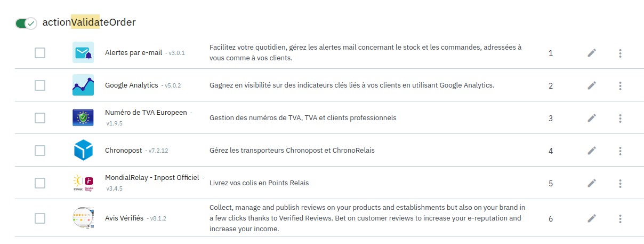Click the Avis Vérifiés module name
Image resolution: width=644 pixels, height=244 pixels.
(124, 218)
